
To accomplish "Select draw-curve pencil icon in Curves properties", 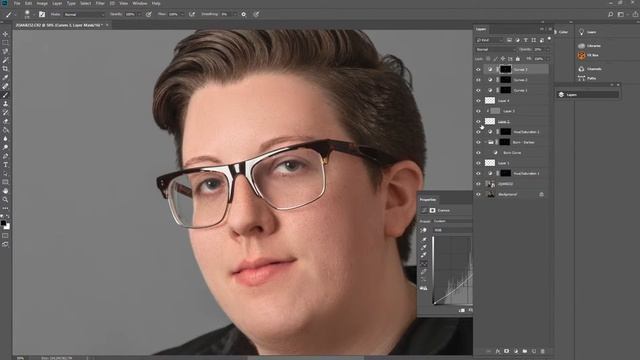I will click(x=424, y=272).
